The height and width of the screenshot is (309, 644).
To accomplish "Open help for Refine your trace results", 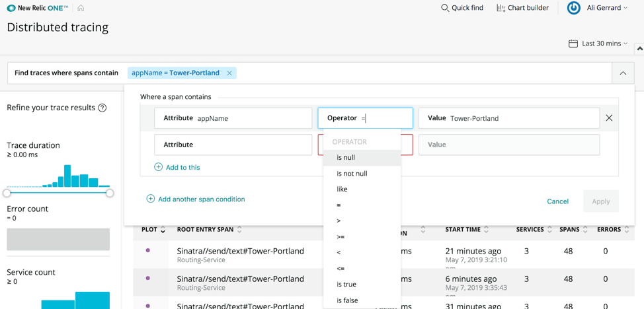I will (x=102, y=108).
